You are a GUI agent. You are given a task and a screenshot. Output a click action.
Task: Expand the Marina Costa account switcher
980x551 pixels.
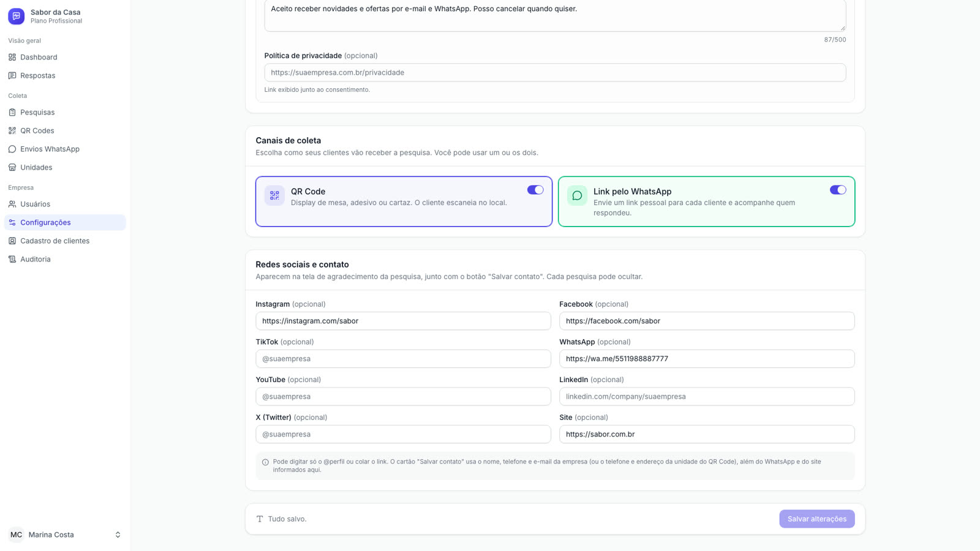[118, 534]
